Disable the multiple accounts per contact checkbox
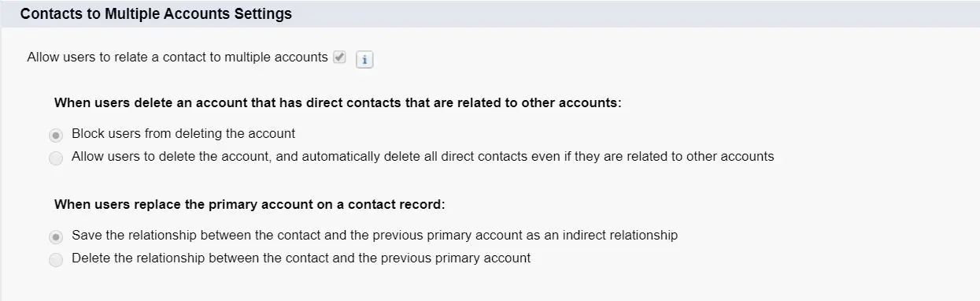 pyautogui.click(x=339, y=58)
